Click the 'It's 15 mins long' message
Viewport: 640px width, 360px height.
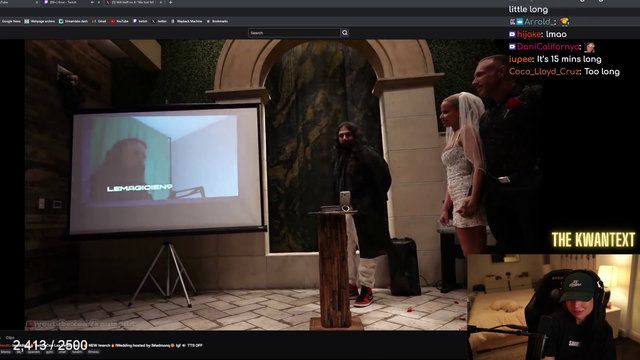pos(569,59)
